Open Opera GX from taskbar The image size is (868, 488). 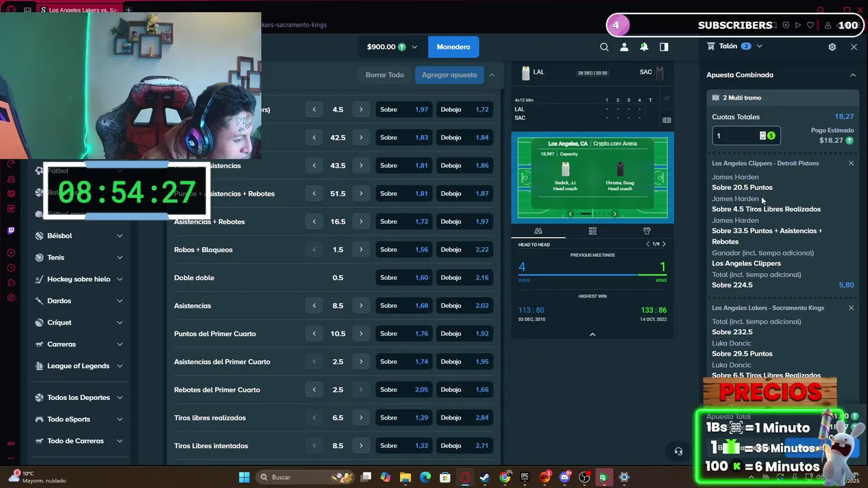(465, 477)
